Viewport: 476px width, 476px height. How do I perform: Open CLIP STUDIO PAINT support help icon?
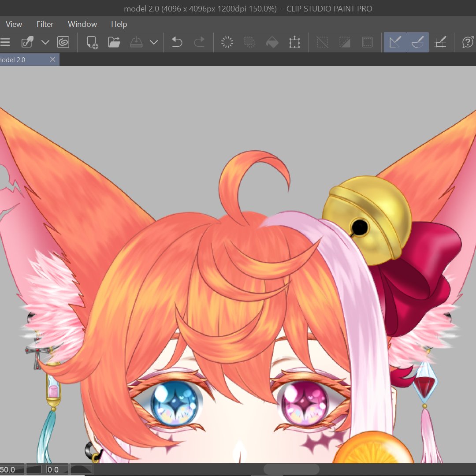point(468,42)
